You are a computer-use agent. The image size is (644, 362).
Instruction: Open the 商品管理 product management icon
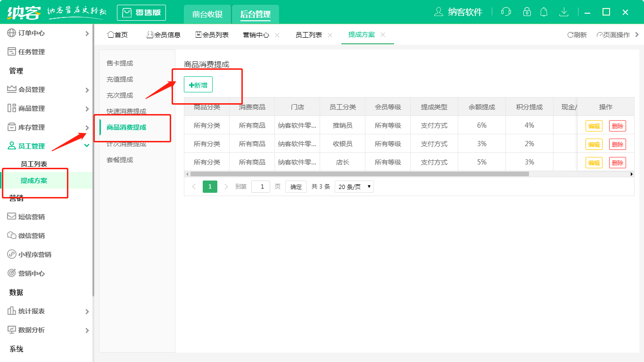[x=10, y=108]
